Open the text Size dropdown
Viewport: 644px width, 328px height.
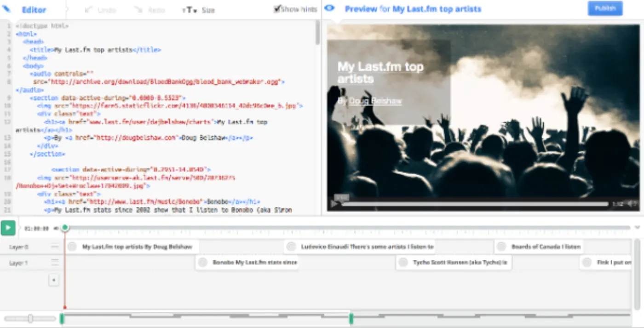tap(198, 10)
